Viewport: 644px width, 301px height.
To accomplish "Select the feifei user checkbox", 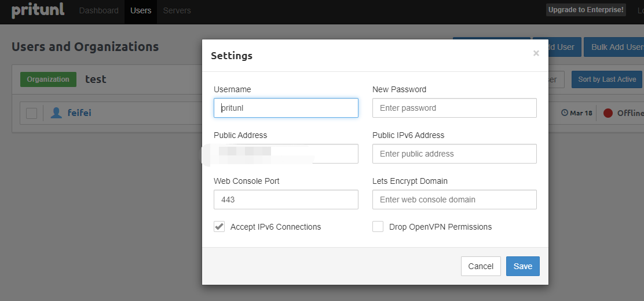I will (31, 113).
